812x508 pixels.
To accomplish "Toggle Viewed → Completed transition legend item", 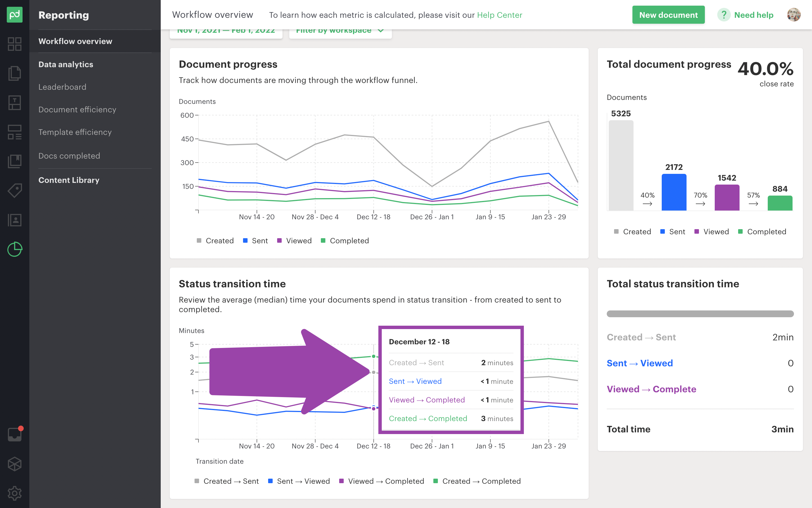I will [381, 481].
